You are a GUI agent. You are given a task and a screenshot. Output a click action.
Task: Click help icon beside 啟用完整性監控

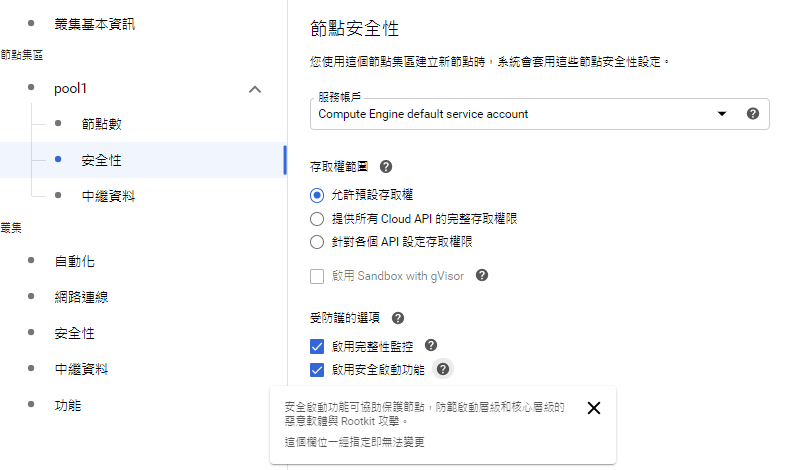pos(431,345)
